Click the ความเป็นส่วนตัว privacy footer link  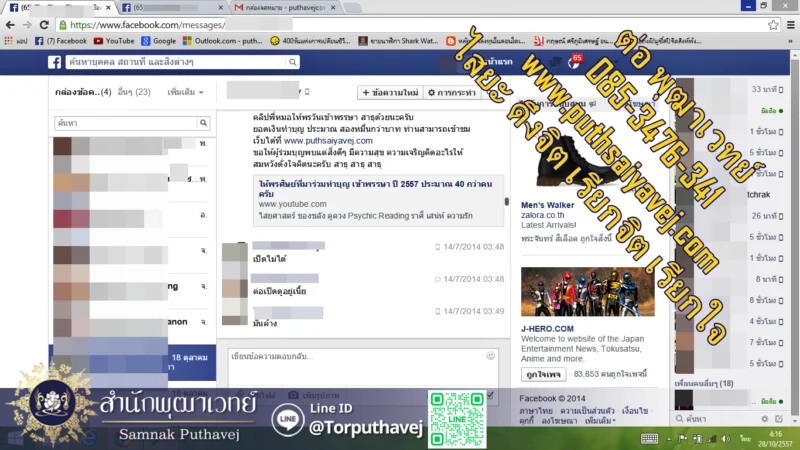point(587,411)
